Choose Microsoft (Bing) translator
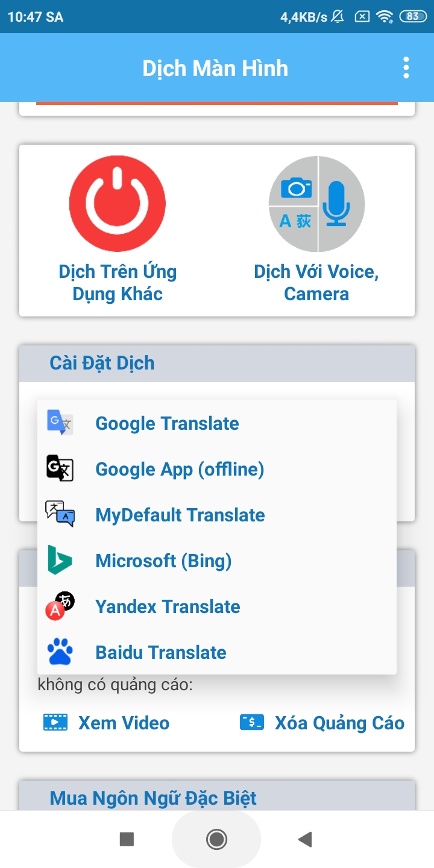 tap(163, 561)
